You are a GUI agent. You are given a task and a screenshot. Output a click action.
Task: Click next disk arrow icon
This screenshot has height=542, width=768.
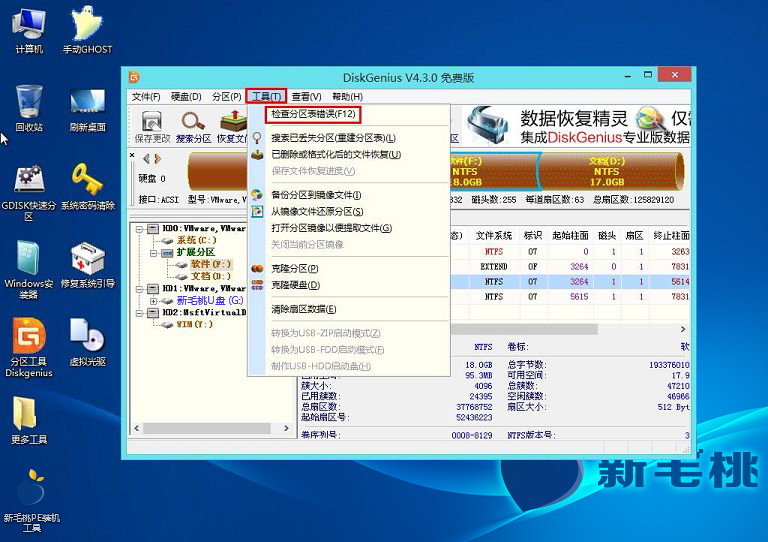pyautogui.click(x=157, y=159)
